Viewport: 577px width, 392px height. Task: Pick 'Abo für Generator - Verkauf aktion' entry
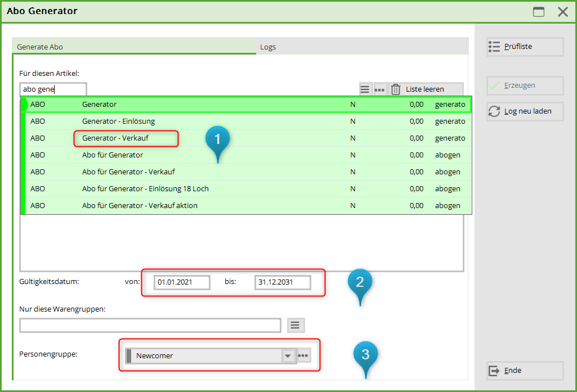tap(140, 206)
